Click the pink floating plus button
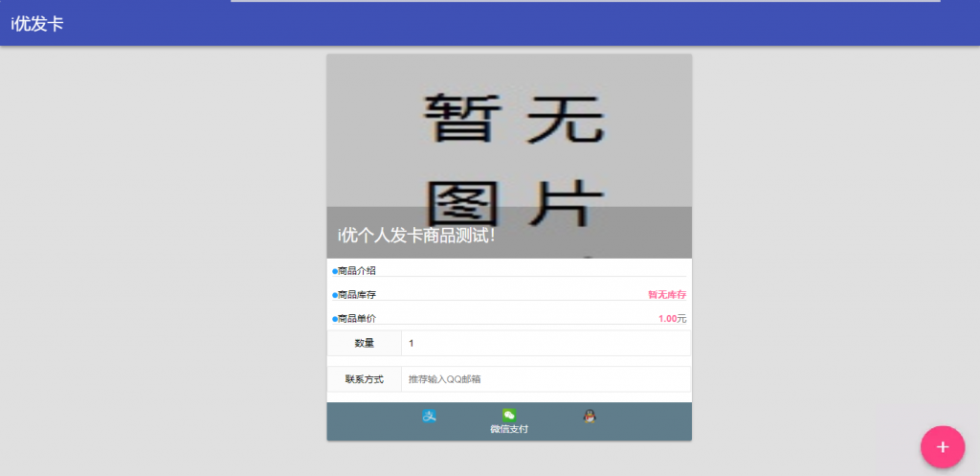The width and height of the screenshot is (980, 476). pyautogui.click(x=942, y=446)
